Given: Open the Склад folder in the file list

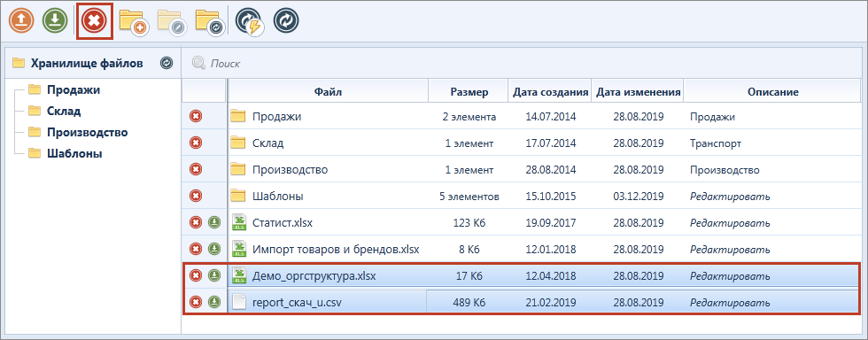Looking at the screenshot, I should pos(267,143).
